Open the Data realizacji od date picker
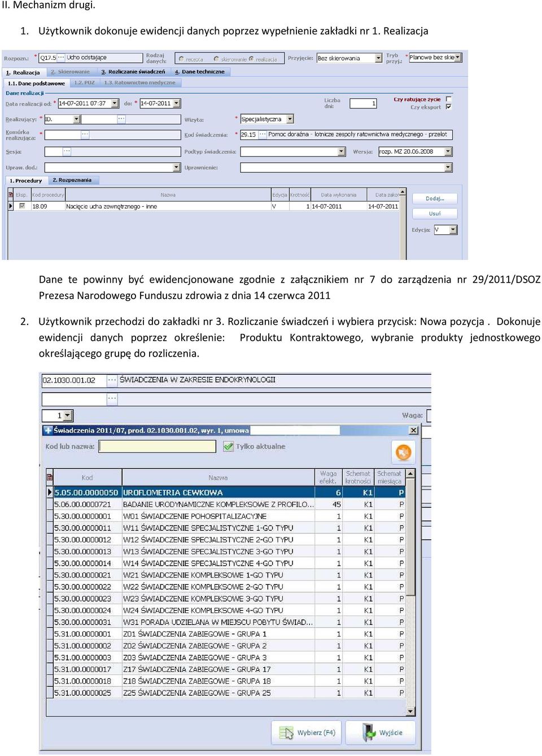Screen dimensions: 542x756 coord(115,103)
